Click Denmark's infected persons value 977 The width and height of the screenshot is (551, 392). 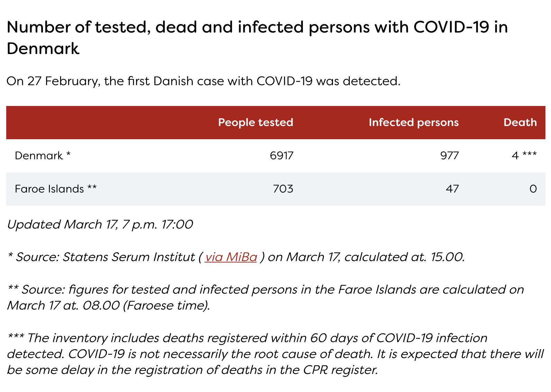coord(450,155)
